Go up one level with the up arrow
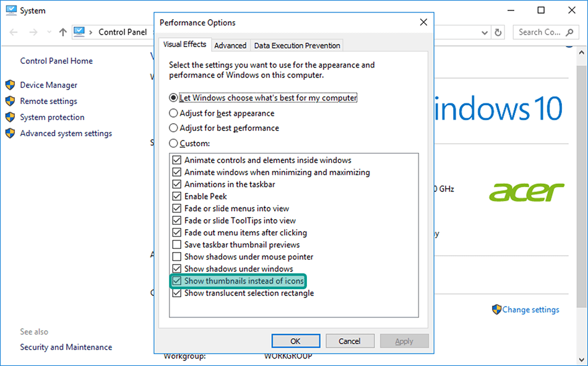The image size is (588, 366). pyautogui.click(x=63, y=32)
